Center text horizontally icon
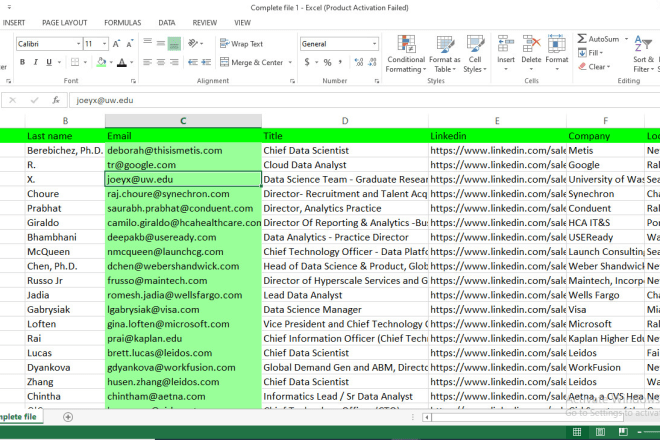The image size is (660, 440). (x=161, y=62)
